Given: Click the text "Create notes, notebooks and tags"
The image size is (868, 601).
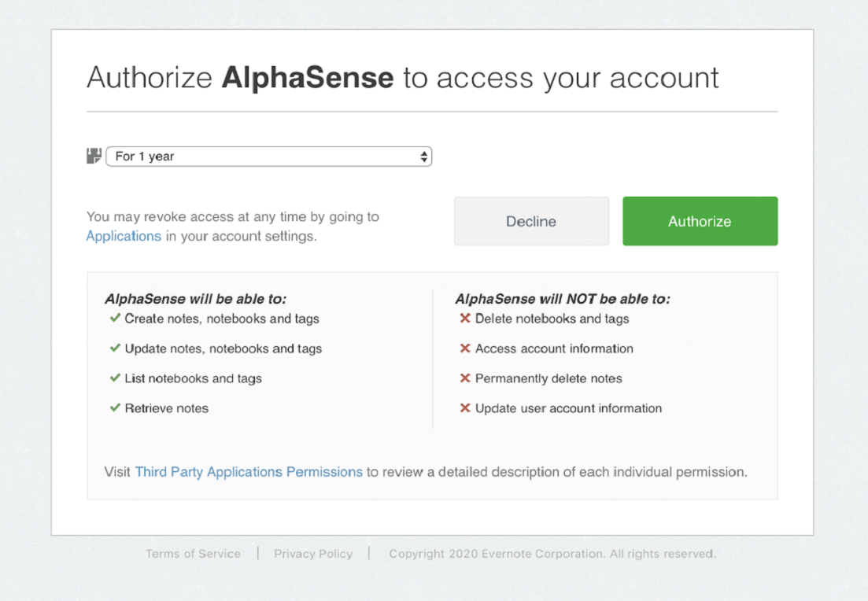Looking at the screenshot, I should [222, 319].
